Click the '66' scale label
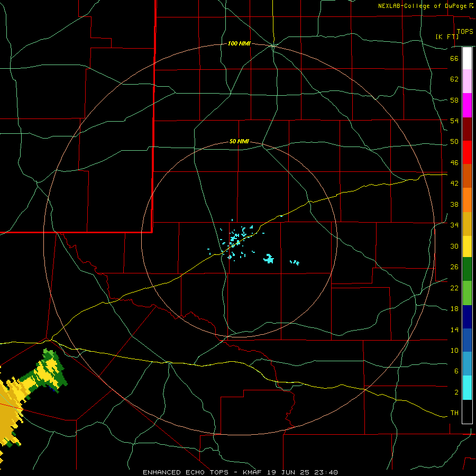 (454, 58)
